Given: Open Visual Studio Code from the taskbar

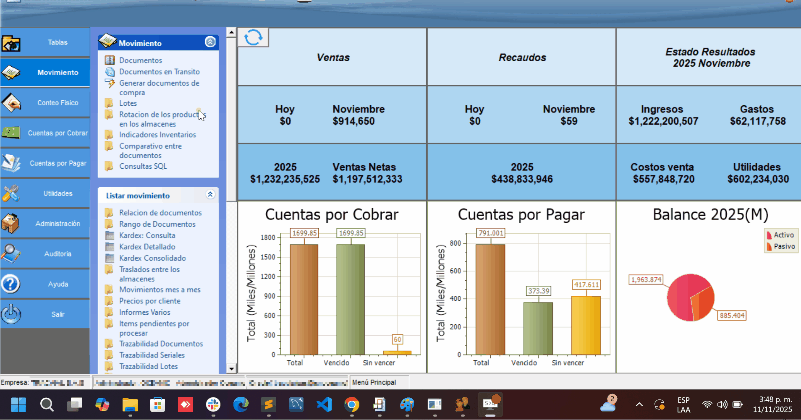Looking at the screenshot, I should [x=323, y=404].
